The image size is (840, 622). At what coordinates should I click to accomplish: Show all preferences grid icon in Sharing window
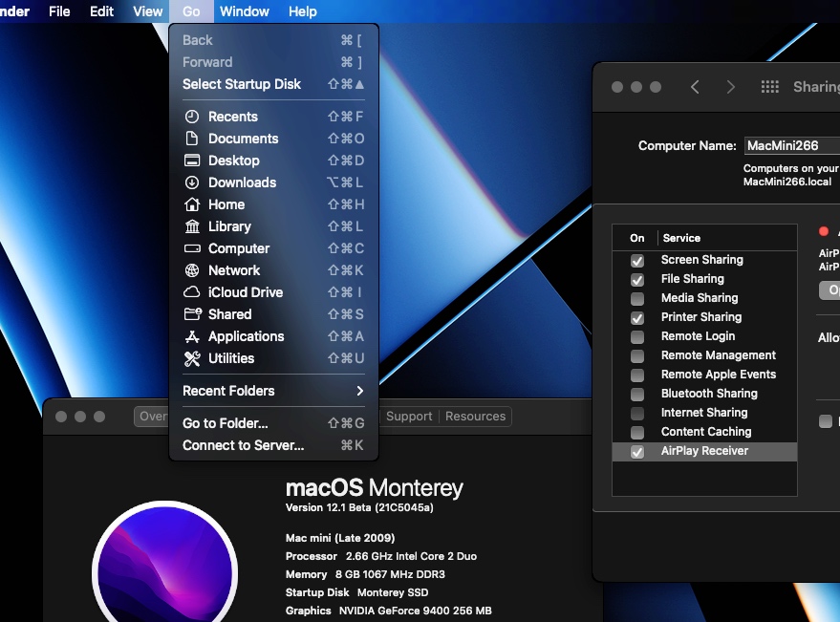pos(770,87)
